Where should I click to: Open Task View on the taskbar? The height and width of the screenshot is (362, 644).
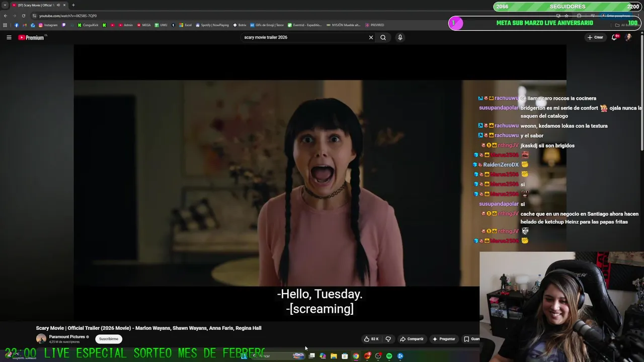[312, 356]
